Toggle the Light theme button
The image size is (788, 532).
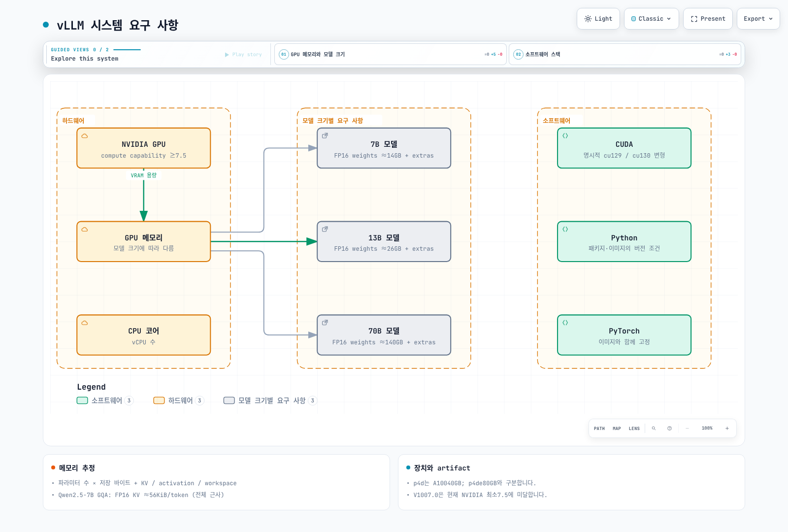tap(598, 19)
